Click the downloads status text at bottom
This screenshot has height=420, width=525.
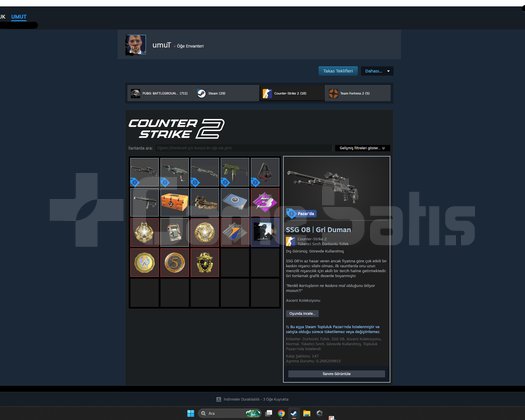256,399
